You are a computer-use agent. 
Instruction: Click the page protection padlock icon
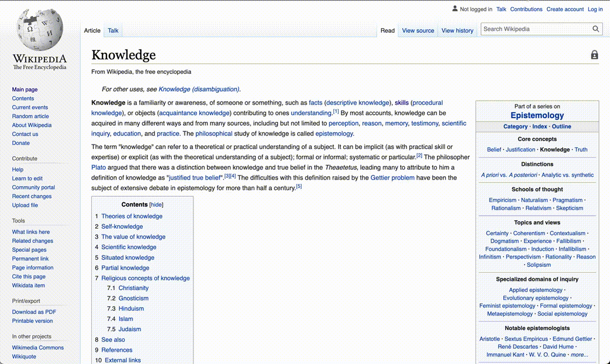click(x=594, y=55)
